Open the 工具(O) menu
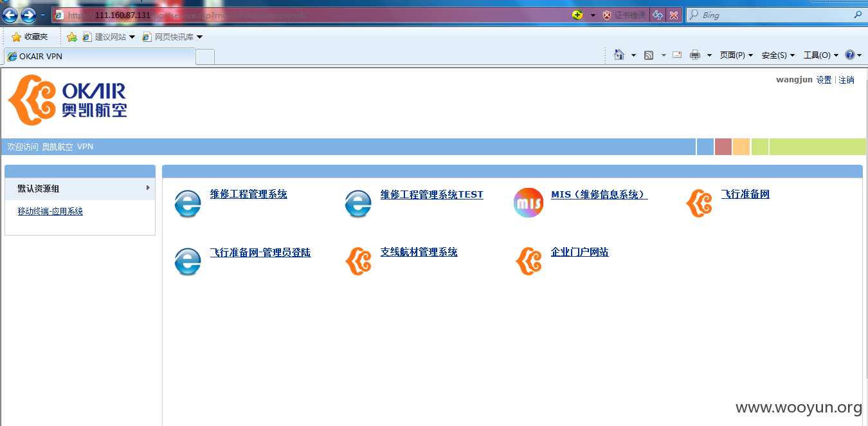 pos(821,55)
